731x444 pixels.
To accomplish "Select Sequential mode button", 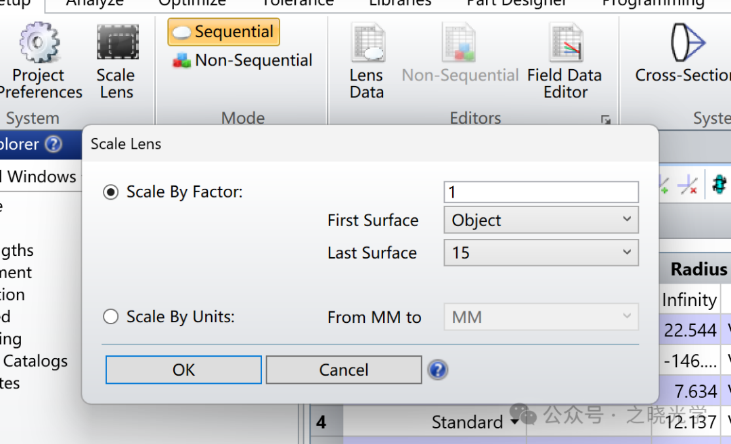I will coord(224,32).
